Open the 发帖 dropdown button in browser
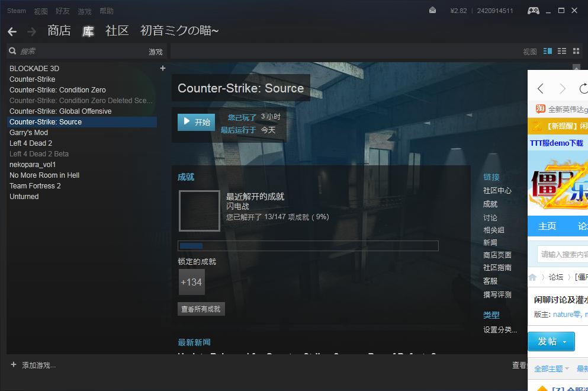Image resolution: width=588 pixels, height=391 pixels. (x=551, y=341)
